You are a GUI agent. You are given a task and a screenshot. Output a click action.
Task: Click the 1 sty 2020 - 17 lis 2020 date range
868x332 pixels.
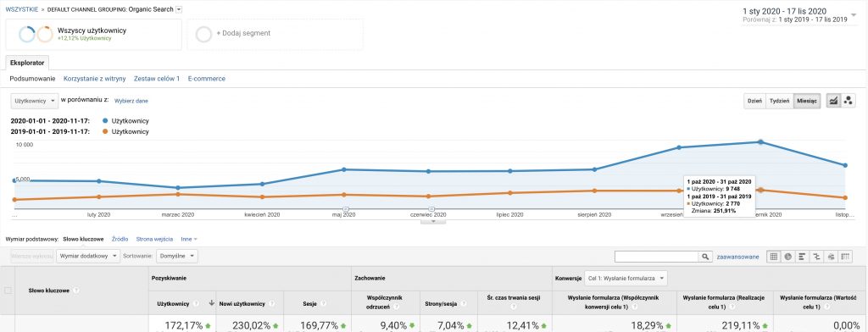784,11
